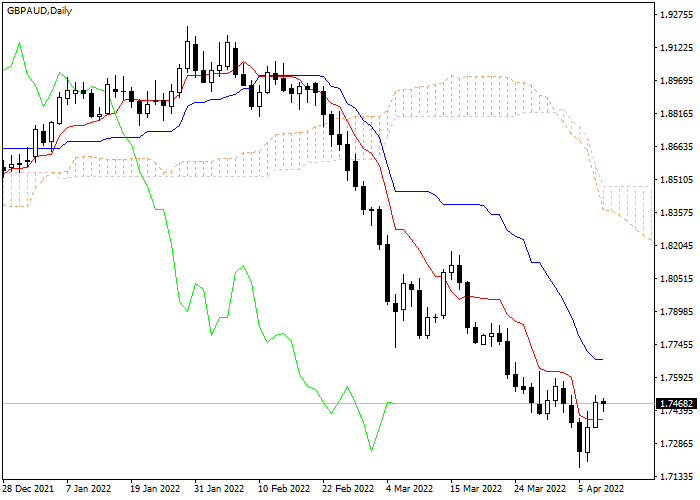700x500 pixels.
Task: Click the 5 Apr 2022 date label
Action: [x=598, y=490]
